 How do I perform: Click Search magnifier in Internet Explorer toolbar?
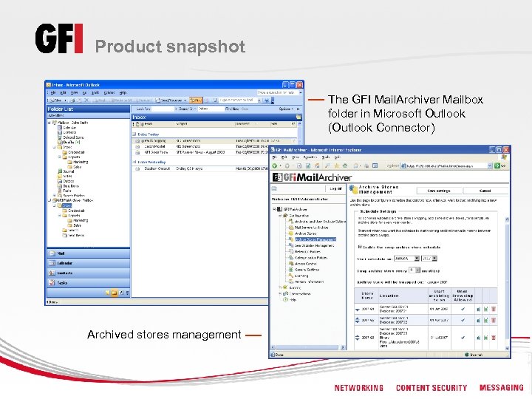tap(327, 166)
